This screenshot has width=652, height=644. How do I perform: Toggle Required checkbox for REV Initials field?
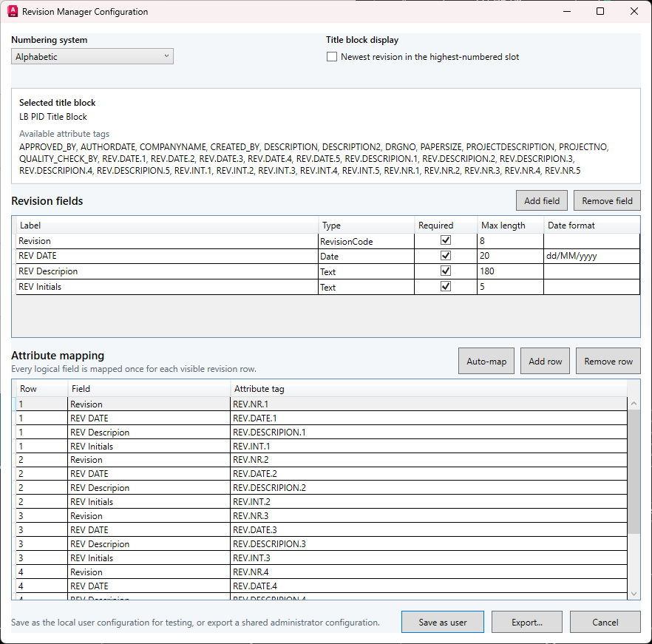coord(445,286)
